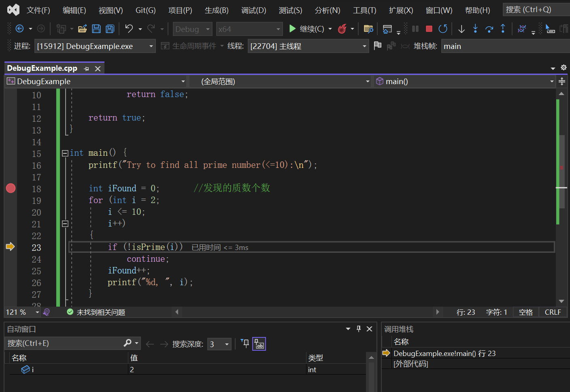Screen dimensions: 570x392
Task: Click the editor vertical scrollbar thumb
Action: pyautogui.click(x=562, y=172)
